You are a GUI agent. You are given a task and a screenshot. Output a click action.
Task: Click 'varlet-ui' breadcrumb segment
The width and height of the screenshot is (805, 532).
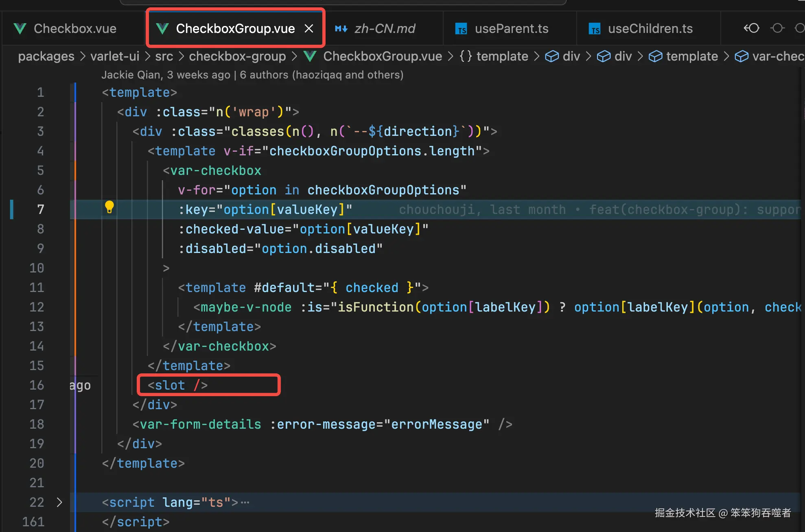click(x=115, y=56)
